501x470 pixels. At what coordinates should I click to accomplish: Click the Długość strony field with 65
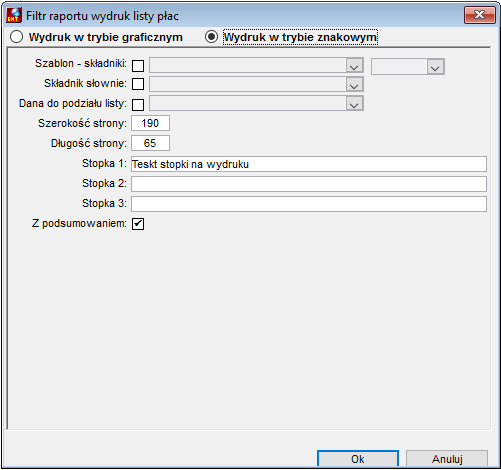click(150, 143)
